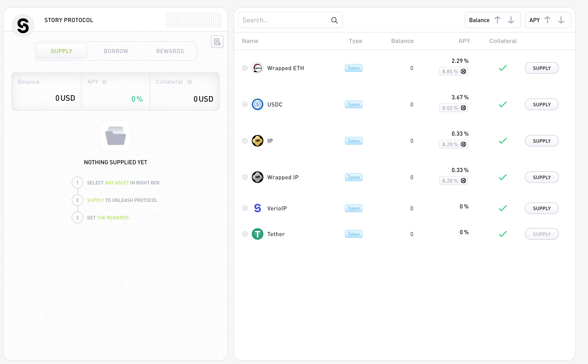This screenshot has height=364, width=588.
Task: Click the Wrapped ETH token icon
Action: click(257, 68)
